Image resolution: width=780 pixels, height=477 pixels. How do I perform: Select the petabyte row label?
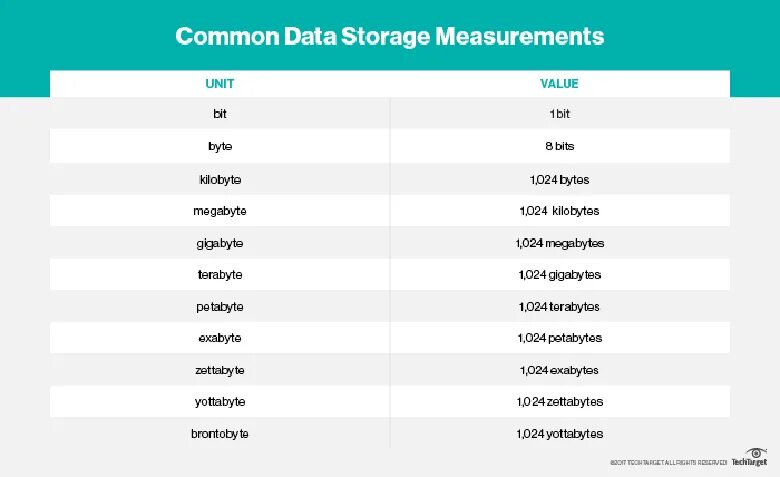click(x=220, y=307)
